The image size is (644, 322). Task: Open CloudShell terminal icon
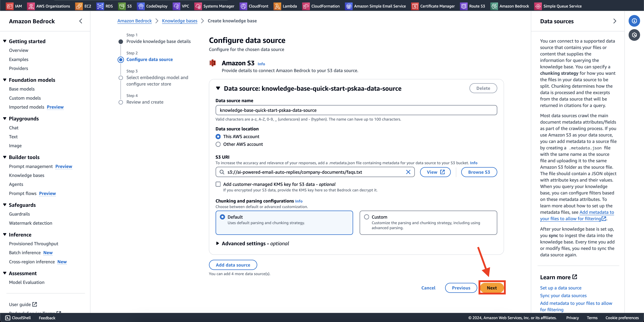pyautogui.click(x=8, y=318)
